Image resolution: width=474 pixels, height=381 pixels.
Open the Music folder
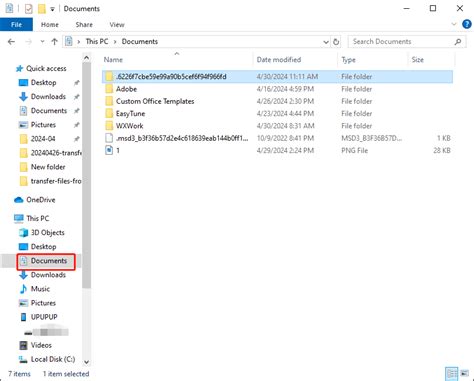pyautogui.click(x=40, y=289)
